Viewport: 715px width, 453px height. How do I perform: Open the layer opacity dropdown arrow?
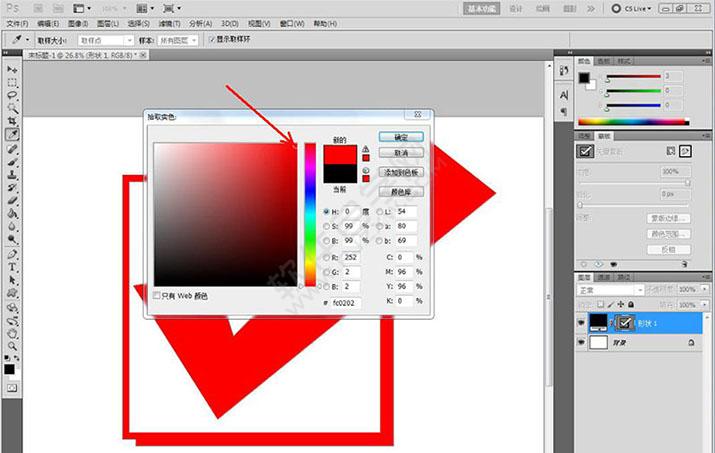tap(705, 289)
